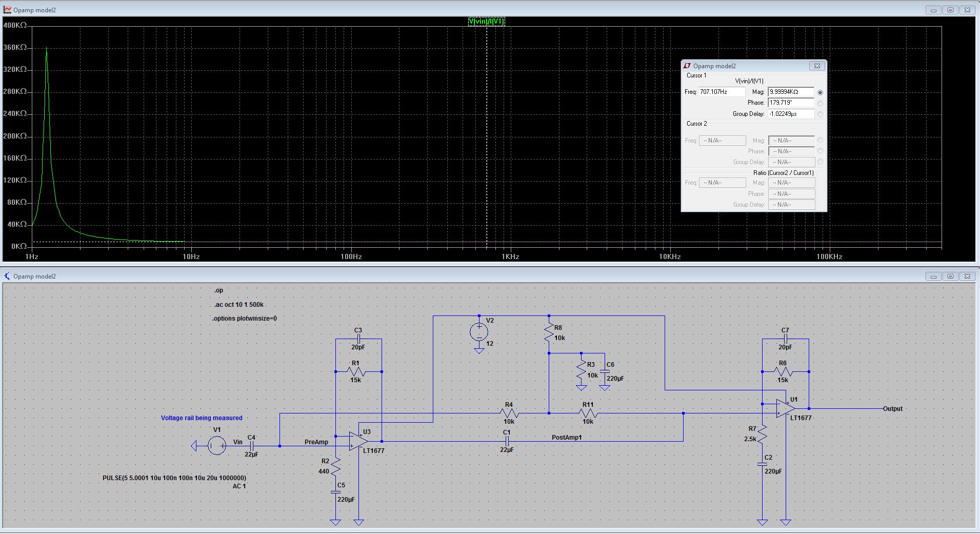Click the LTspice icon in cursor dialog title
This screenshot has width=980, height=534.
pos(687,66)
